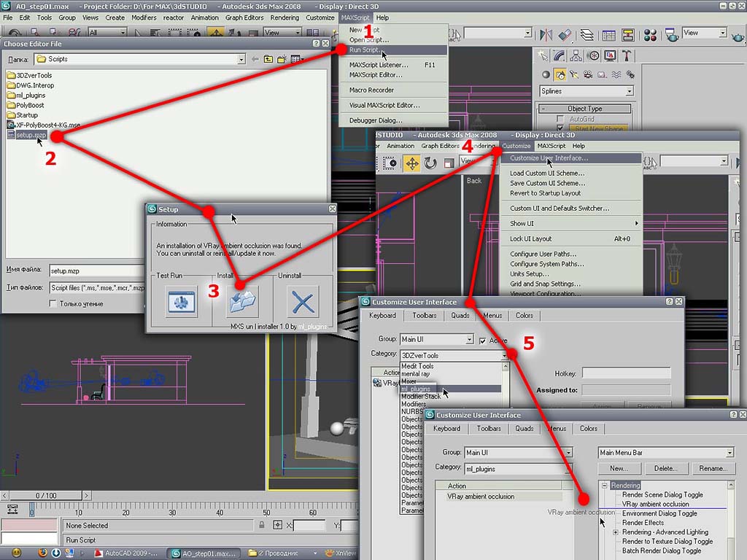Select the Rotate tool icon
Viewport: 747px width, 560px height.
coord(430,163)
